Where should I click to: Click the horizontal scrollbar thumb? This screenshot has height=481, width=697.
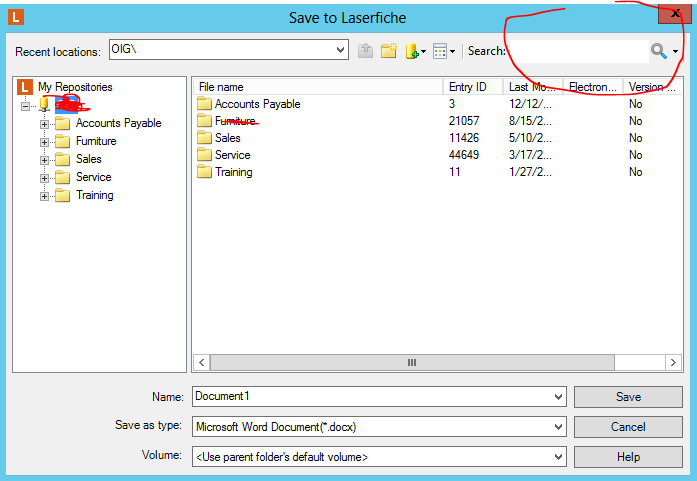pyautogui.click(x=412, y=362)
